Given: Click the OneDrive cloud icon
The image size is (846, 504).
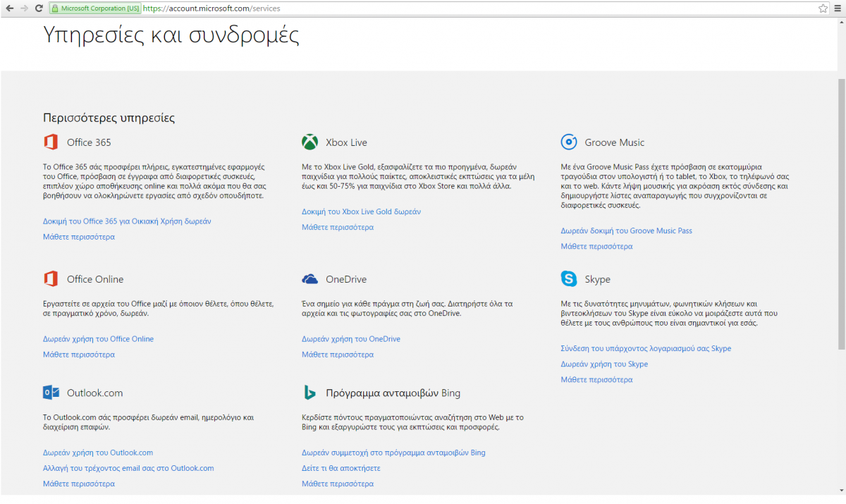Looking at the screenshot, I should 309,279.
